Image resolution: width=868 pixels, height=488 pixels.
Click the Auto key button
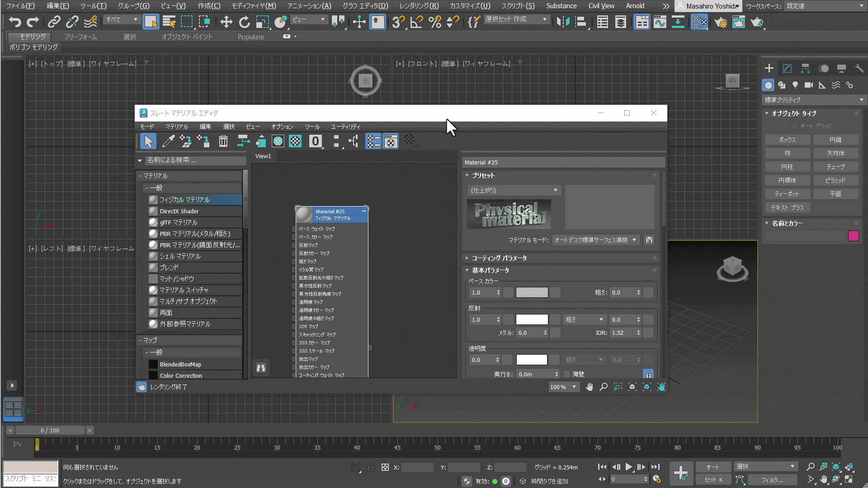[713, 467]
